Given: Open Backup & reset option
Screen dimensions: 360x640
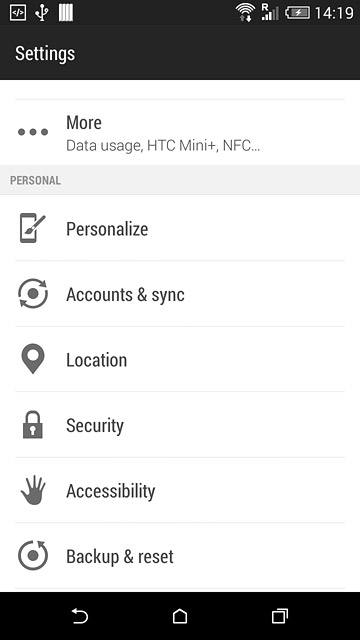Looking at the screenshot, I should point(180,556).
